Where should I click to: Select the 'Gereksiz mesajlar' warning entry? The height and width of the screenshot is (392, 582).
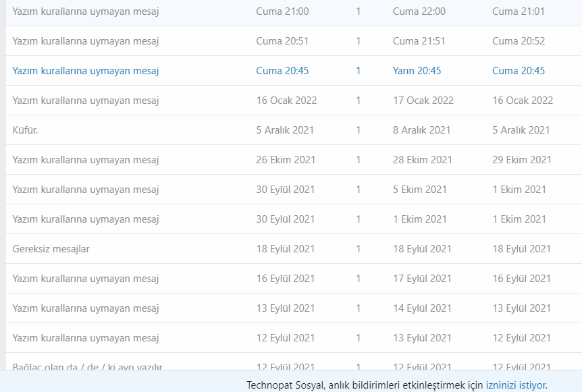point(51,249)
